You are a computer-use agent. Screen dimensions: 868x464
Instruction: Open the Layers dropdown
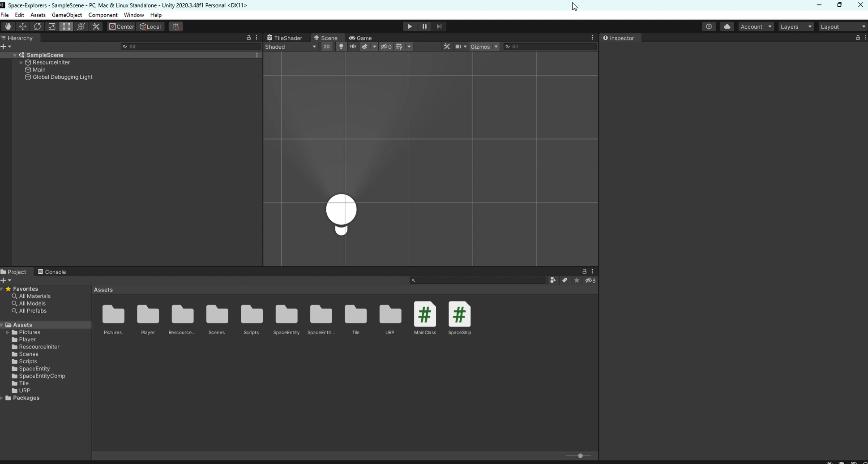tap(795, 26)
